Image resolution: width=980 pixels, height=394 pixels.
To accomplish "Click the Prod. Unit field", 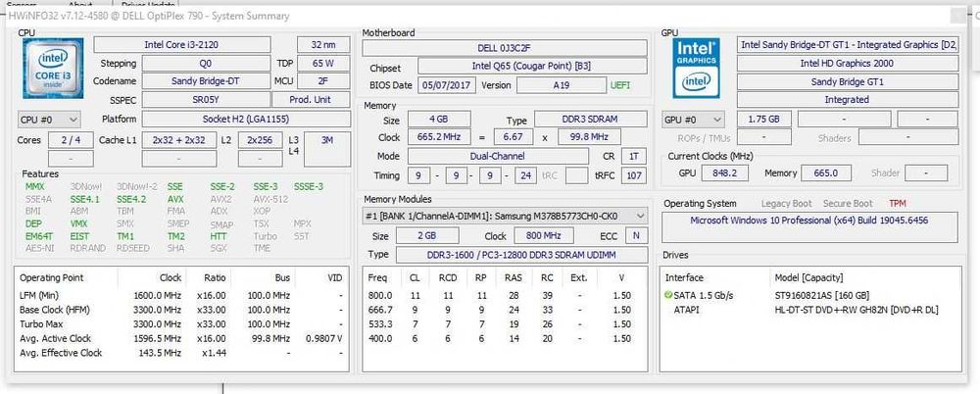I will click(x=311, y=99).
